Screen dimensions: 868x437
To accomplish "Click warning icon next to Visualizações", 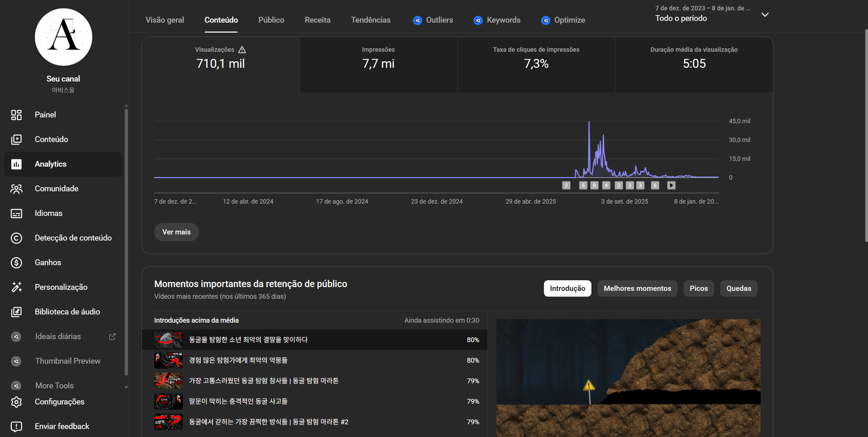I will pyautogui.click(x=242, y=49).
